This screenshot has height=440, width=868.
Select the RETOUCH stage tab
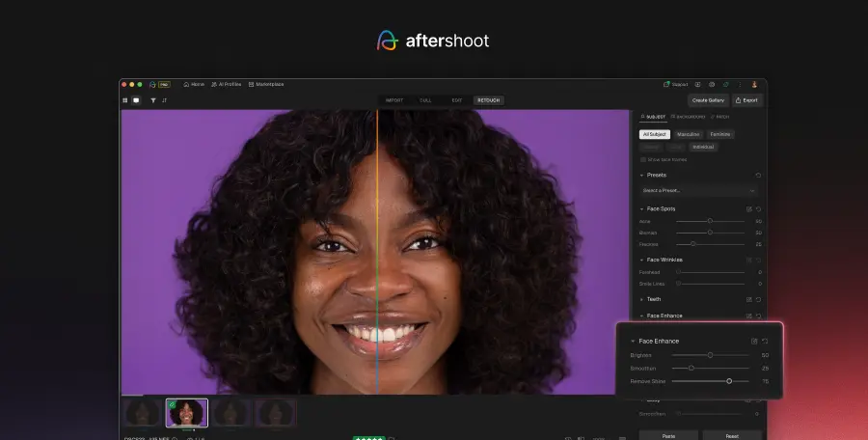tap(488, 100)
